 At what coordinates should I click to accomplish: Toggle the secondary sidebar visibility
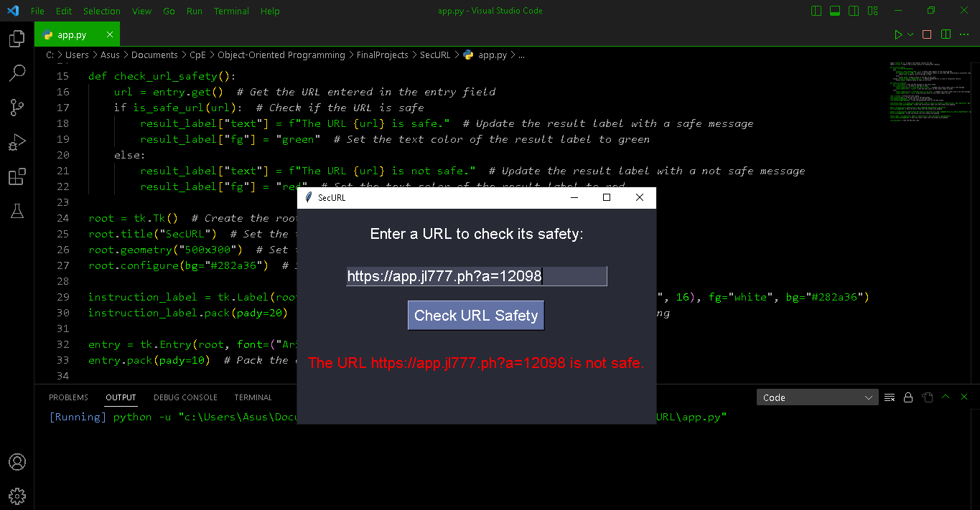pyautogui.click(x=852, y=10)
